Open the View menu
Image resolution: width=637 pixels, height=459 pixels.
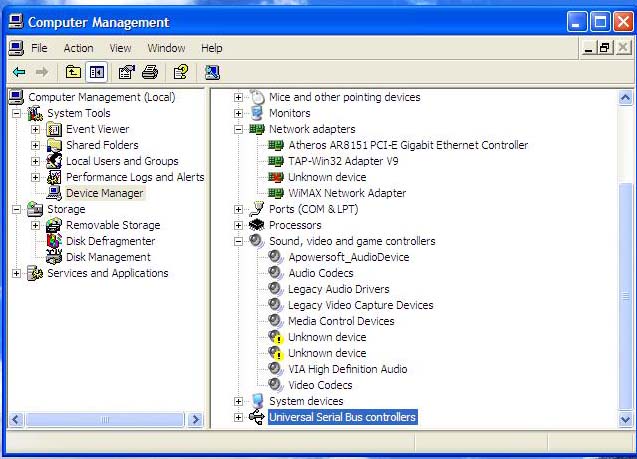120,48
